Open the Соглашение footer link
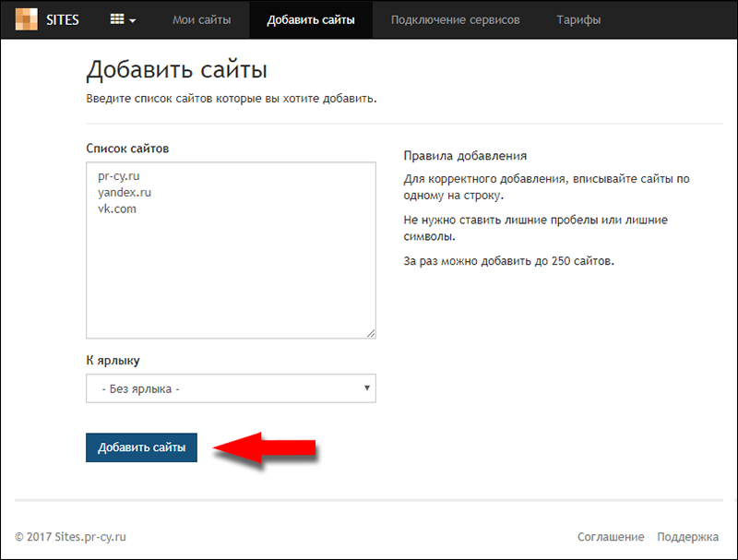 tap(611, 536)
